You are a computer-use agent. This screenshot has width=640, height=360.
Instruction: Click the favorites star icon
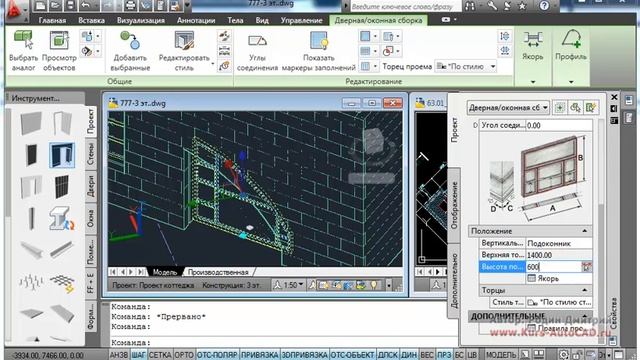pos(522,6)
